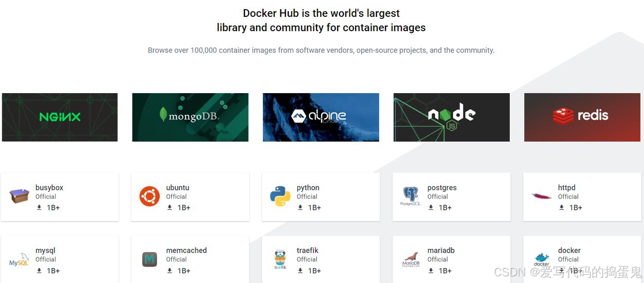644x283 pixels.
Task: Click the Official label under busybox
Action: point(46,197)
